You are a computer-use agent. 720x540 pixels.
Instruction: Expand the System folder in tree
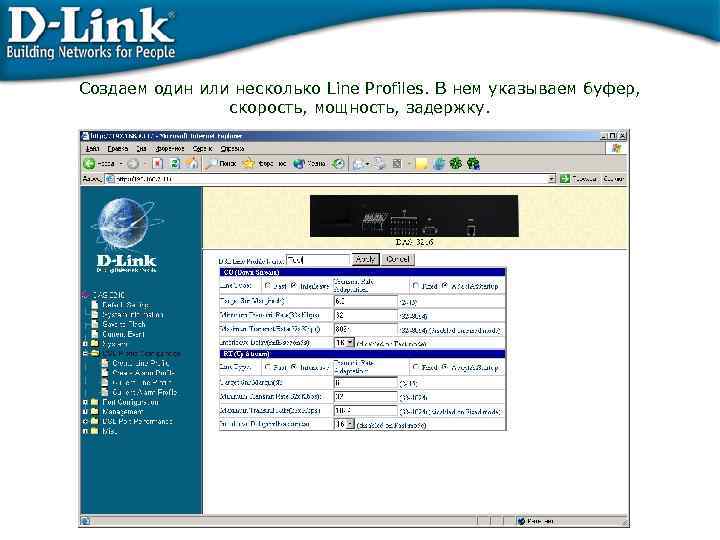pyautogui.click(x=85, y=343)
